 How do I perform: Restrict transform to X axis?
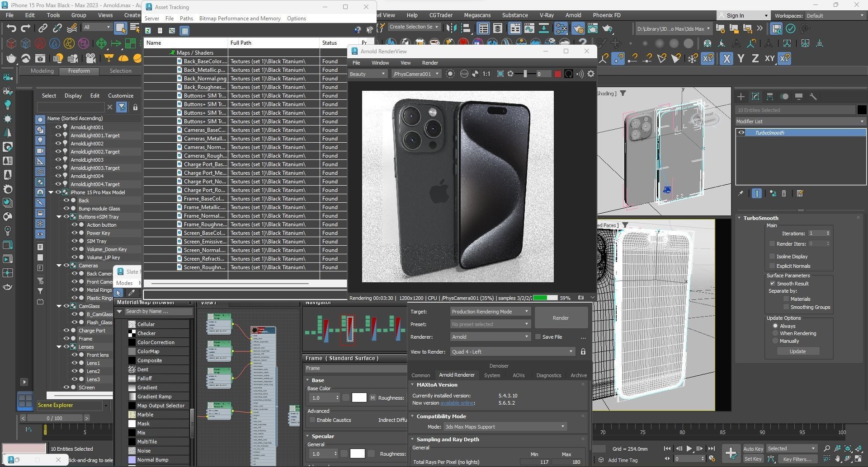[x=726, y=59]
